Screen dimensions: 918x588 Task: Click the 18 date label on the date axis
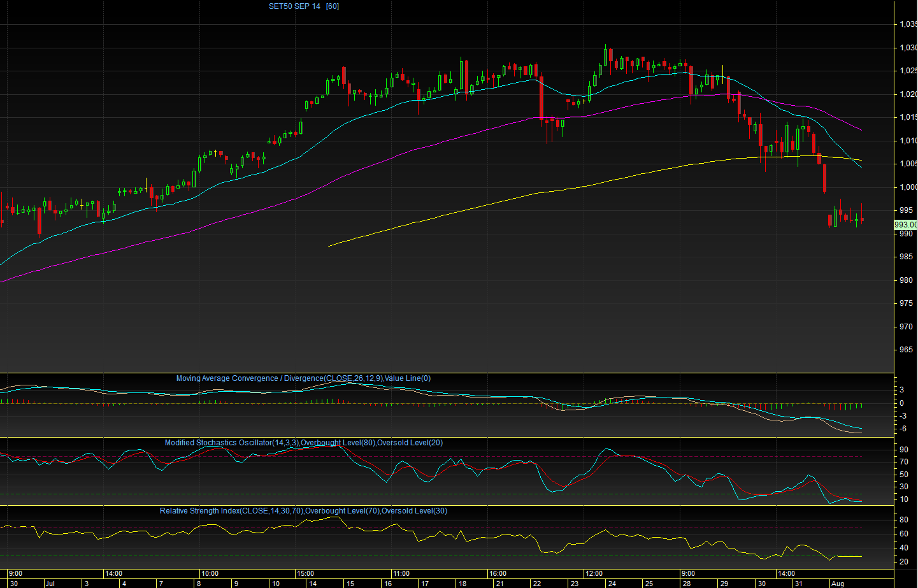(463, 584)
